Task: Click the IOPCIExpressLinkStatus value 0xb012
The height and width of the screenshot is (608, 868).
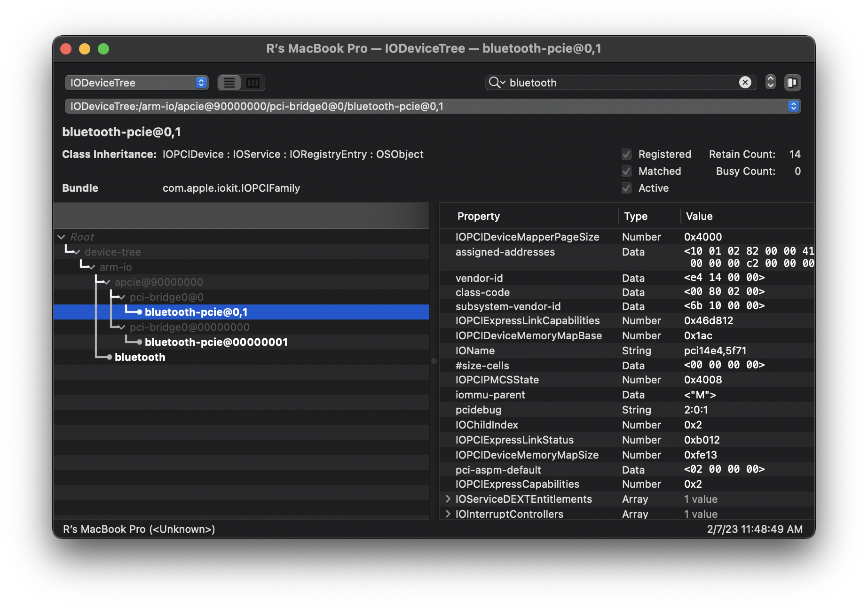Action: 702,440
